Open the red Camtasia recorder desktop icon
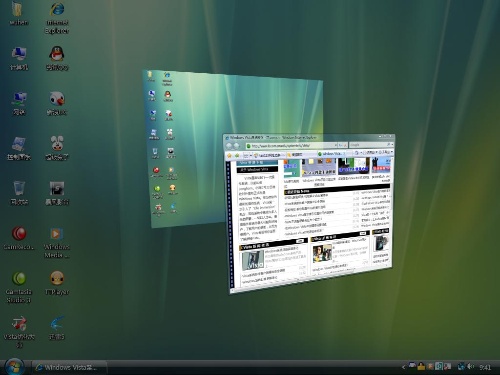 click(19, 238)
